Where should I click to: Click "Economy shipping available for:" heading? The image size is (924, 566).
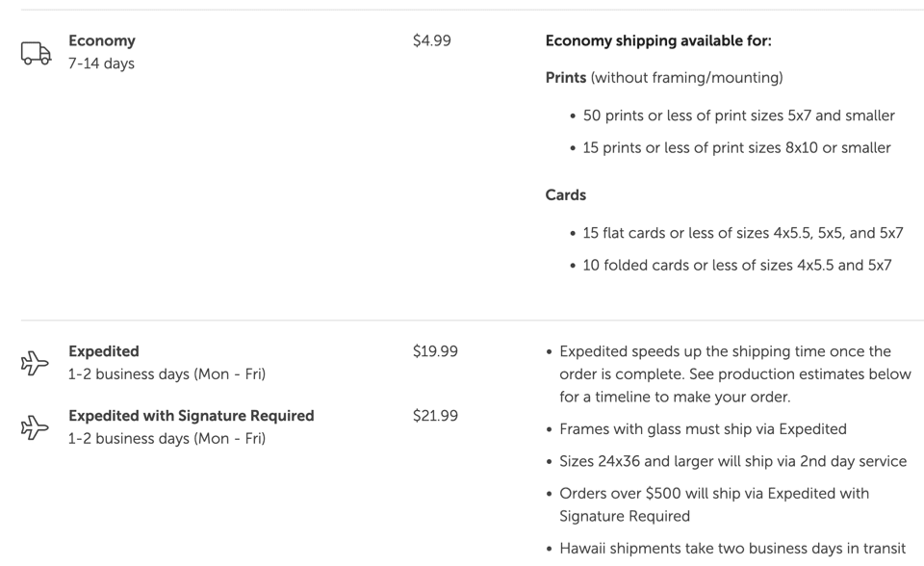click(x=658, y=40)
